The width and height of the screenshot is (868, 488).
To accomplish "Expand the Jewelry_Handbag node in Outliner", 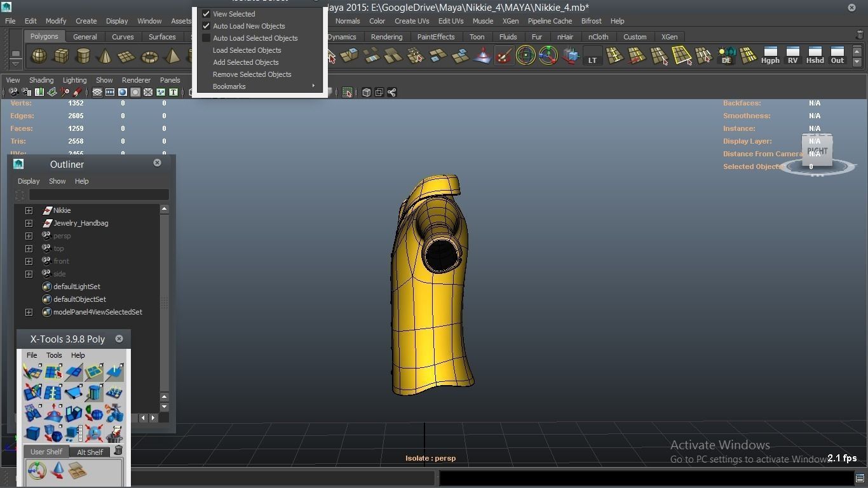I will pyautogui.click(x=29, y=223).
